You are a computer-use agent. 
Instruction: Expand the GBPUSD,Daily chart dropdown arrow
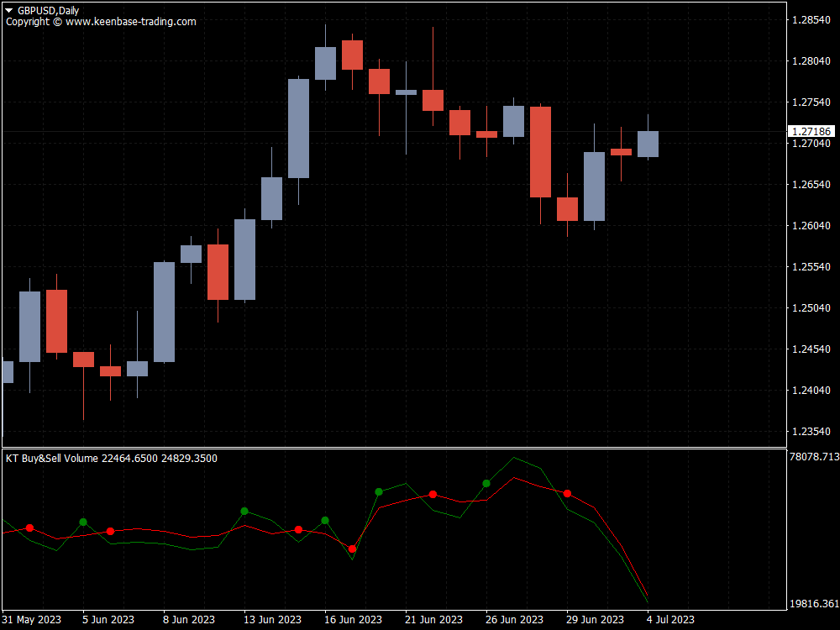click(8, 8)
